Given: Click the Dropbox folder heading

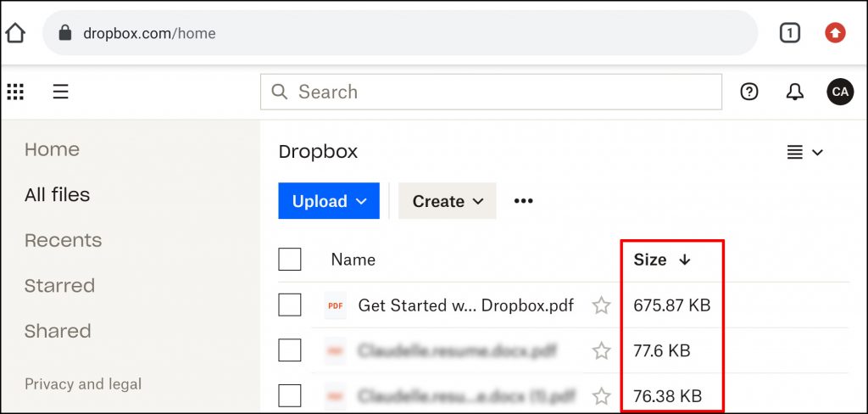Looking at the screenshot, I should point(319,152).
